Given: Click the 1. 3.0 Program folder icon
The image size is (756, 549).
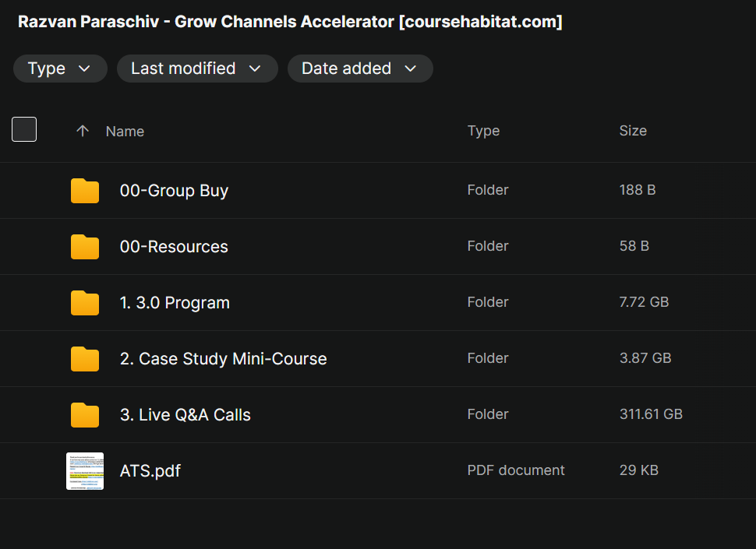Looking at the screenshot, I should 85,303.
